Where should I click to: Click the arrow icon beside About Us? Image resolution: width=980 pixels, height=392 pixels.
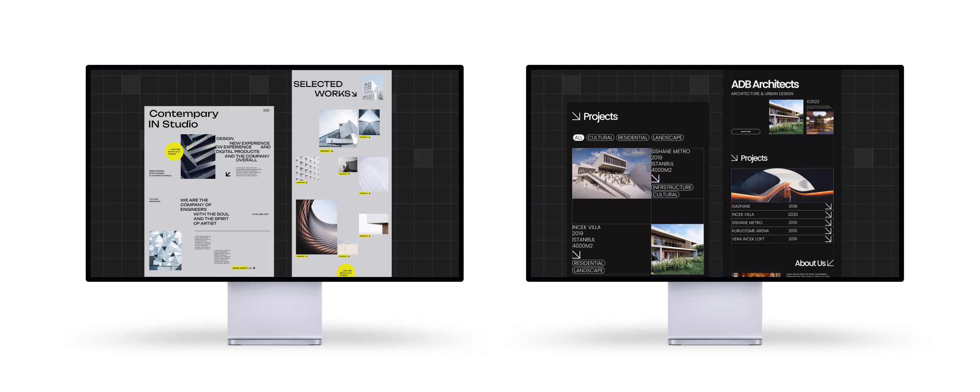830,263
